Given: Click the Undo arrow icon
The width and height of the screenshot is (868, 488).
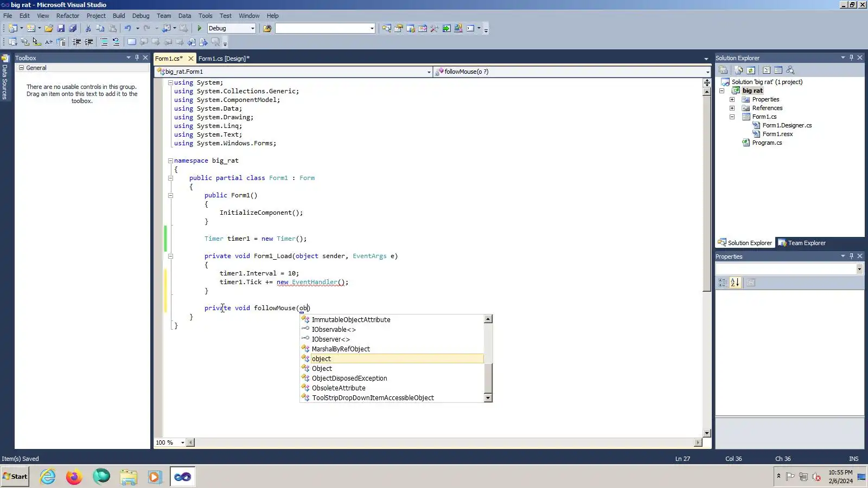Looking at the screenshot, I should coord(127,28).
